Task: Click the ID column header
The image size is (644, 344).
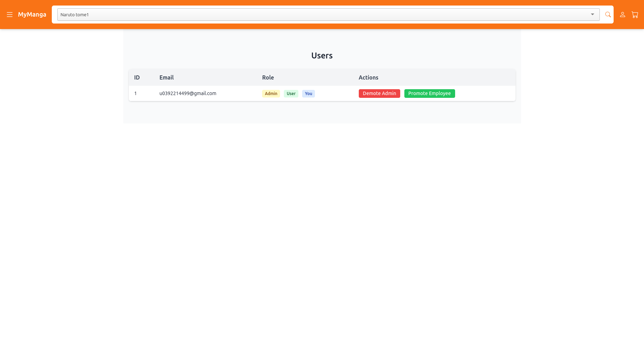Action: [137, 77]
